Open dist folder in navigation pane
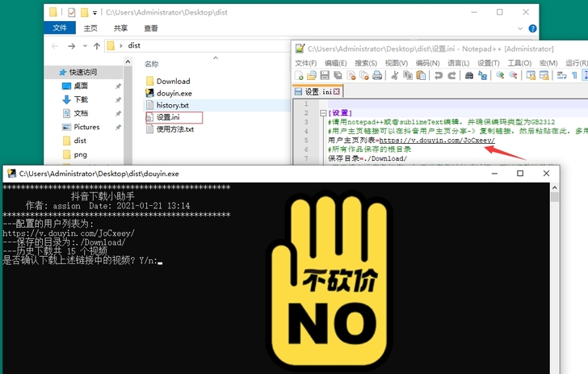The width and height of the screenshot is (588, 374). [x=79, y=141]
